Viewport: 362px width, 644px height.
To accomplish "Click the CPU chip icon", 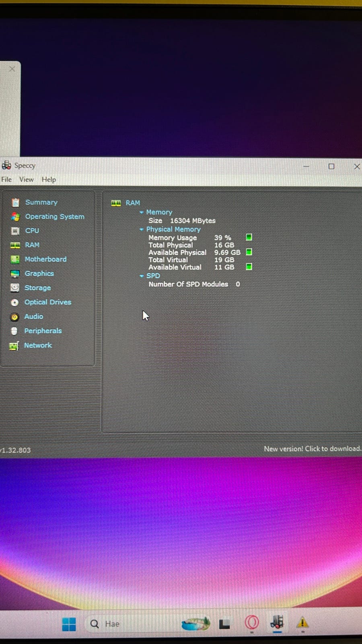I will point(15,231).
